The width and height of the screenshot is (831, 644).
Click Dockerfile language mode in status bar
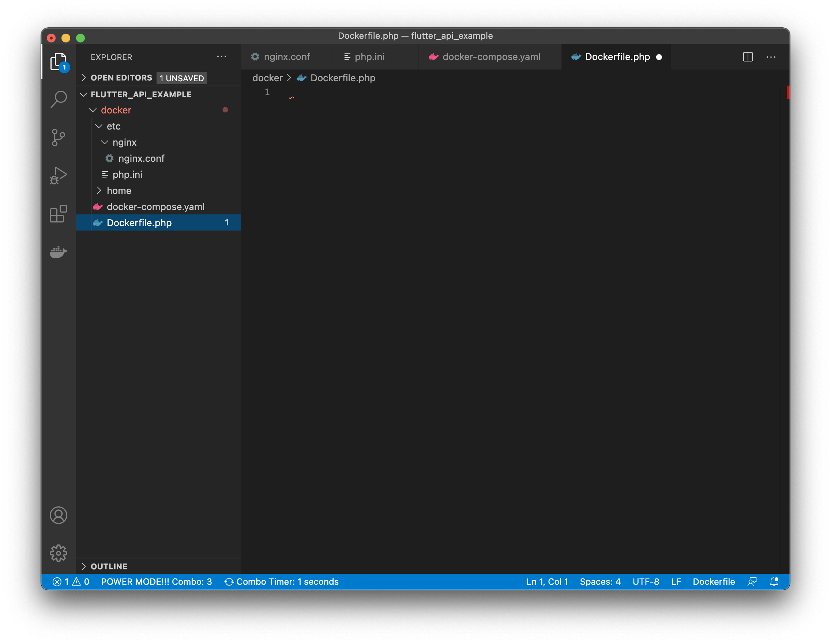(714, 581)
